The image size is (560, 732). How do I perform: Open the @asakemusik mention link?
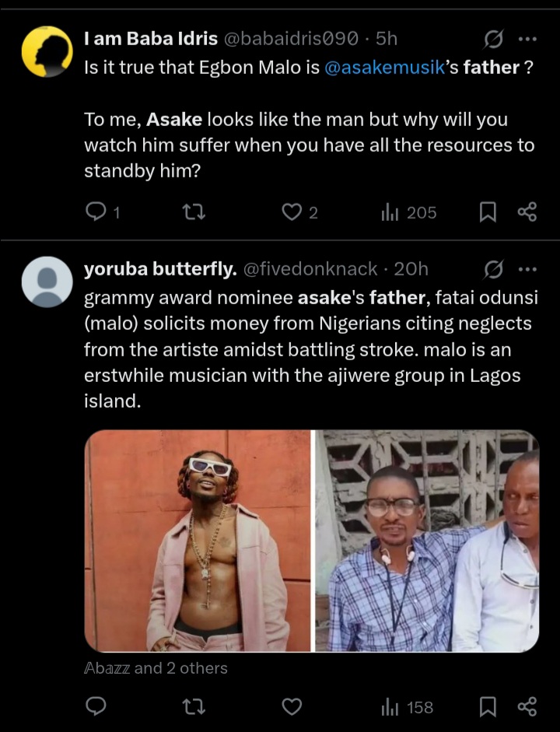(x=383, y=68)
